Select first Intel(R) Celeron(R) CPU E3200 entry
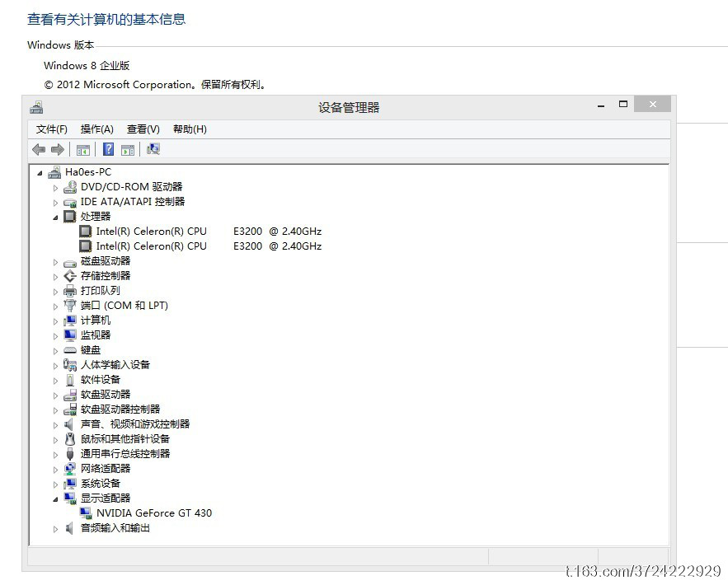728x585 pixels. pos(209,231)
